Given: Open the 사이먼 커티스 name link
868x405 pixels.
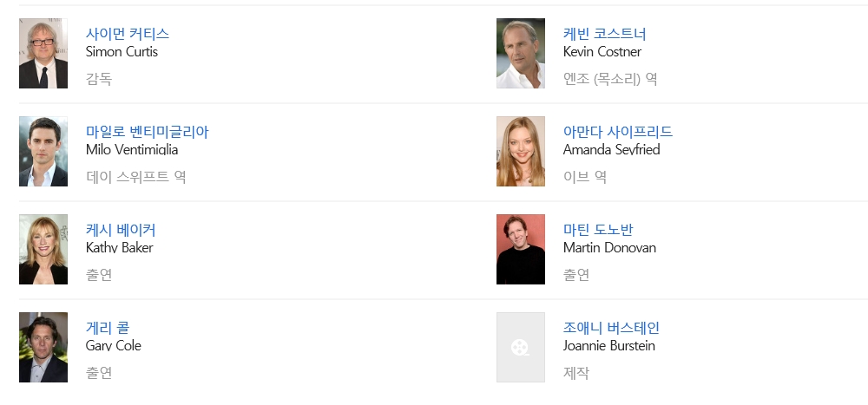Looking at the screenshot, I should (x=128, y=34).
